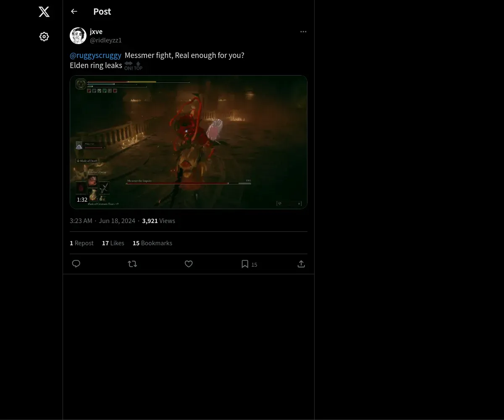The height and width of the screenshot is (420, 504).
Task: Open the post timestamp 3:23 AM Jun 18, 2024
Action: coord(102,220)
